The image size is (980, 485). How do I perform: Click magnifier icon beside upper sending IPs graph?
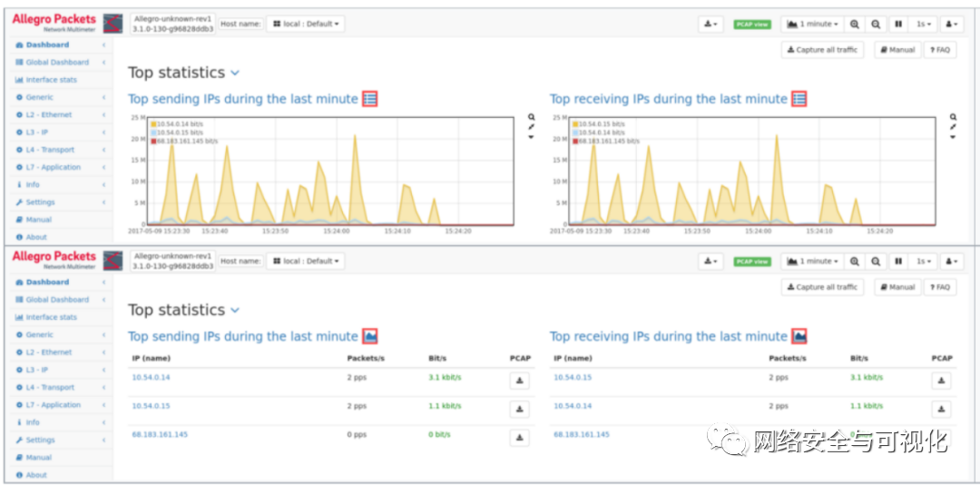(531, 117)
